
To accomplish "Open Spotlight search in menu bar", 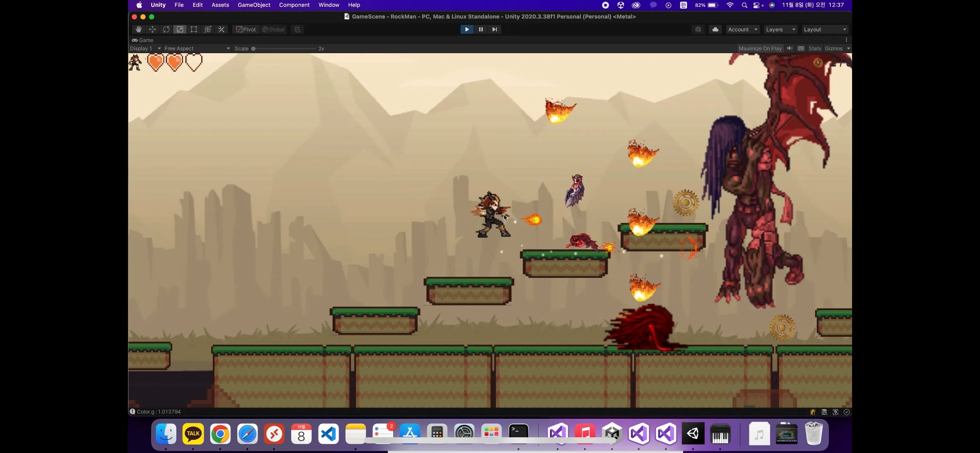I will 744,5.
